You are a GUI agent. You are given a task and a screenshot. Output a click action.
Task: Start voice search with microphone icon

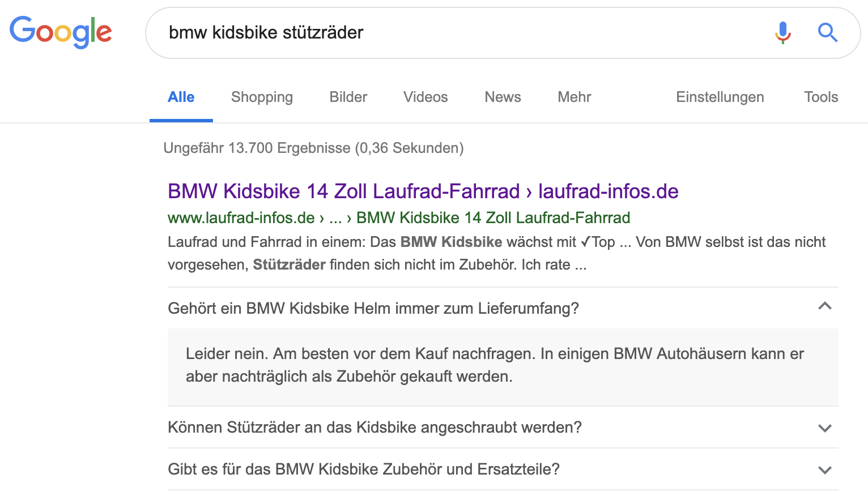coord(782,33)
